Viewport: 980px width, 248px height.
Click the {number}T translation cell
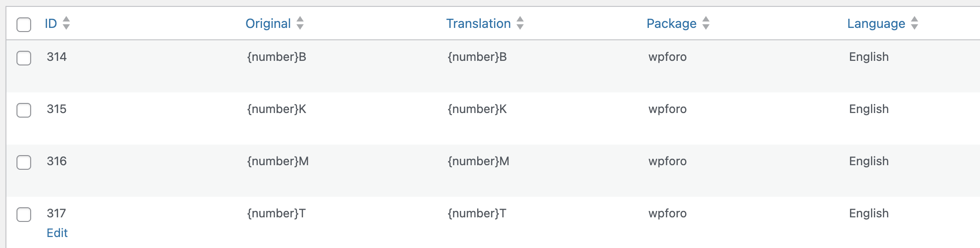[x=477, y=213]
